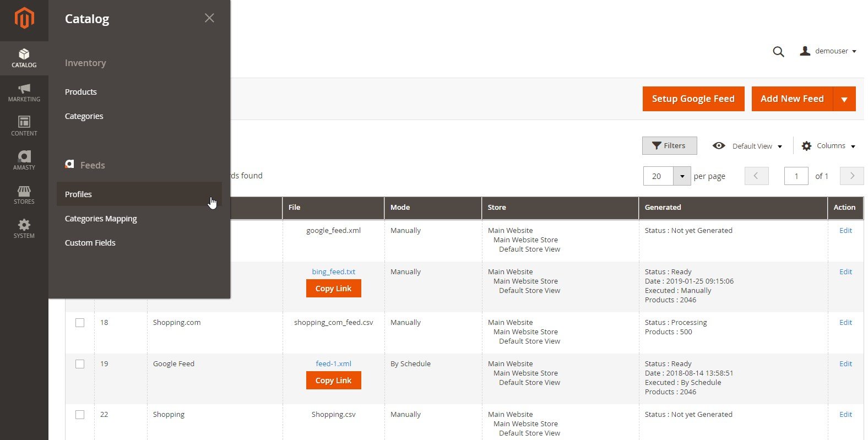868x440 pixels.
Task: Click the search magnifier icon
Action: point(778,52)
